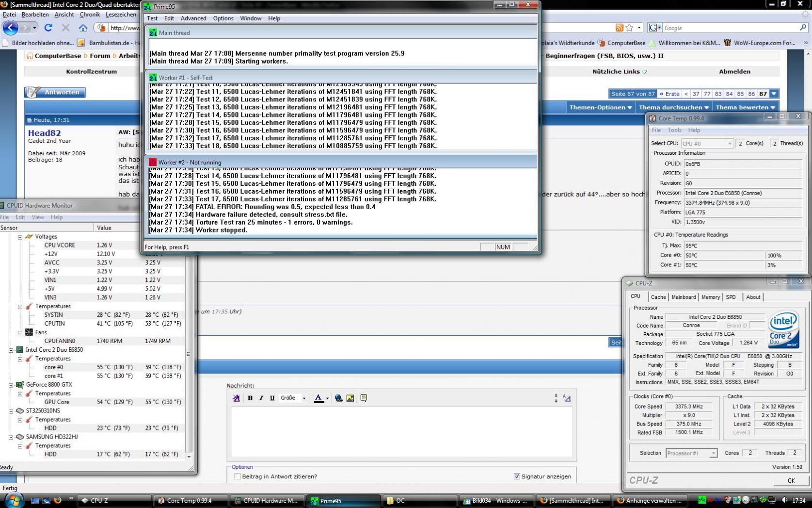Image resolution: width=812 pixels, height=508 pixels.
Task: Open the Head82 user profile link
Action: pos(44,133)
